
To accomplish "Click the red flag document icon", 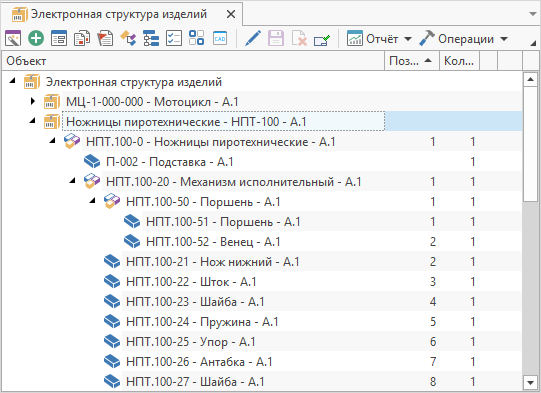I will tap(105, 38).
